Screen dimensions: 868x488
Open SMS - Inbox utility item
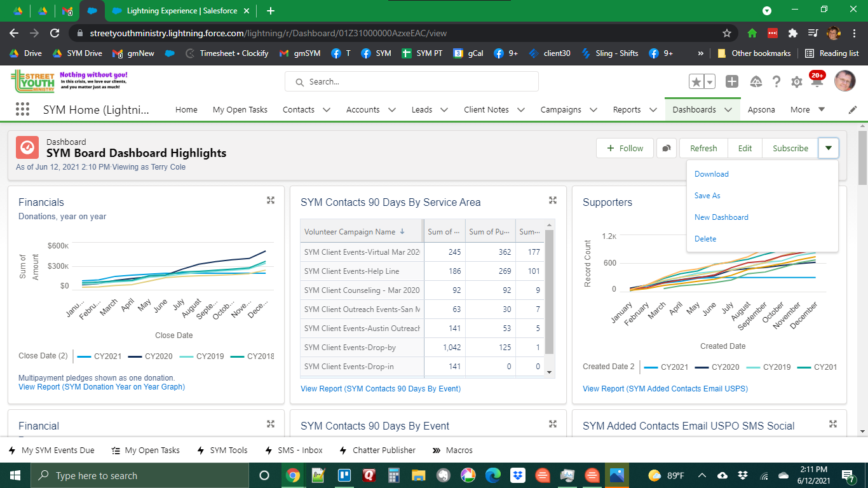294,450
